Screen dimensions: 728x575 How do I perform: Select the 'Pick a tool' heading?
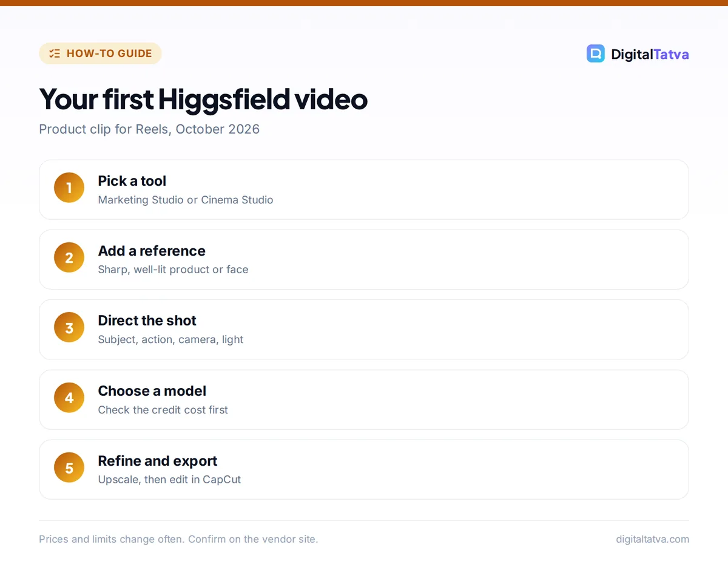(x=132, y=181)
